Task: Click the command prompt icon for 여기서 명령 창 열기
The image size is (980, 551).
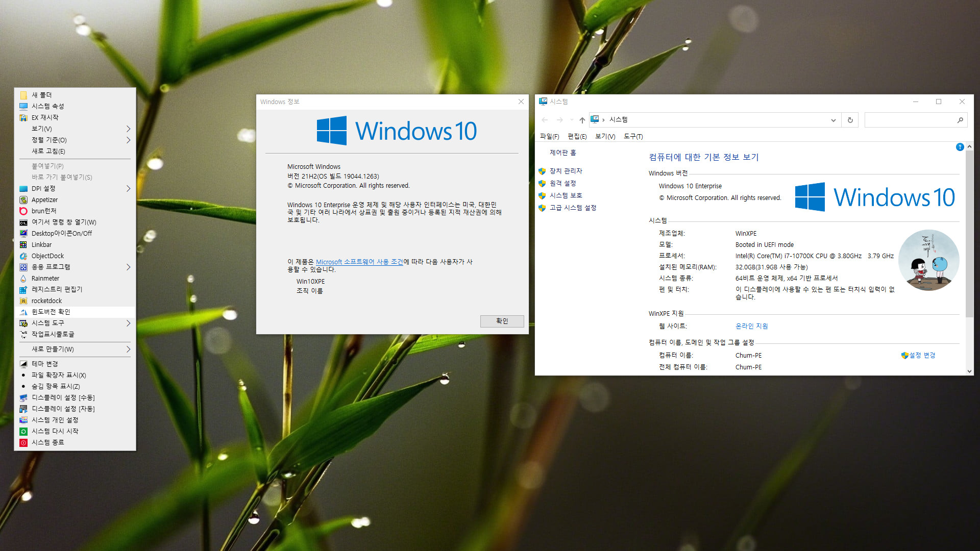Action: [x=23, y=222]
